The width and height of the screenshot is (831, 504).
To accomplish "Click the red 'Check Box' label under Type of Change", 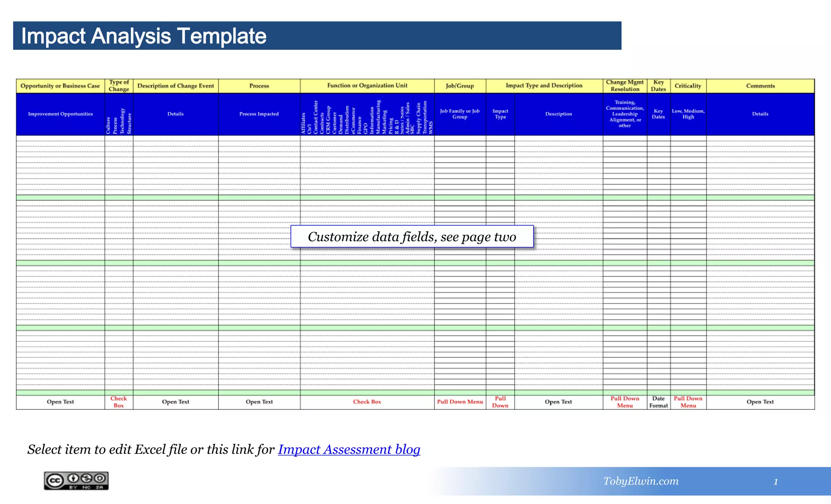I will tap(118, 402).
